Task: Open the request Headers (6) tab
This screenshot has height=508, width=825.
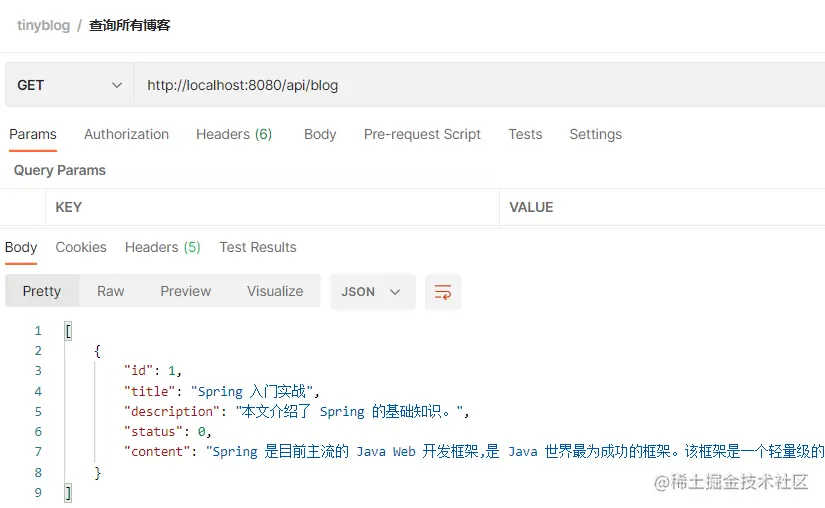Action: click(x=234, y=135)
